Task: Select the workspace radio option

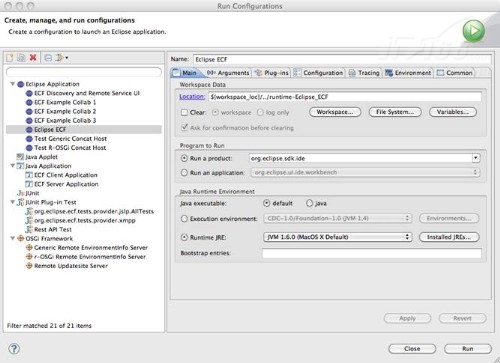Action: 215,112
